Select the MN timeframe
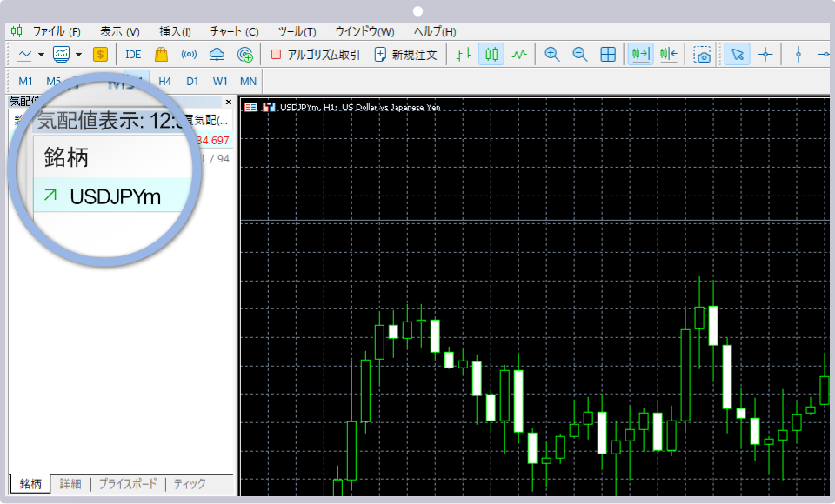 click(x=248, y=82)
